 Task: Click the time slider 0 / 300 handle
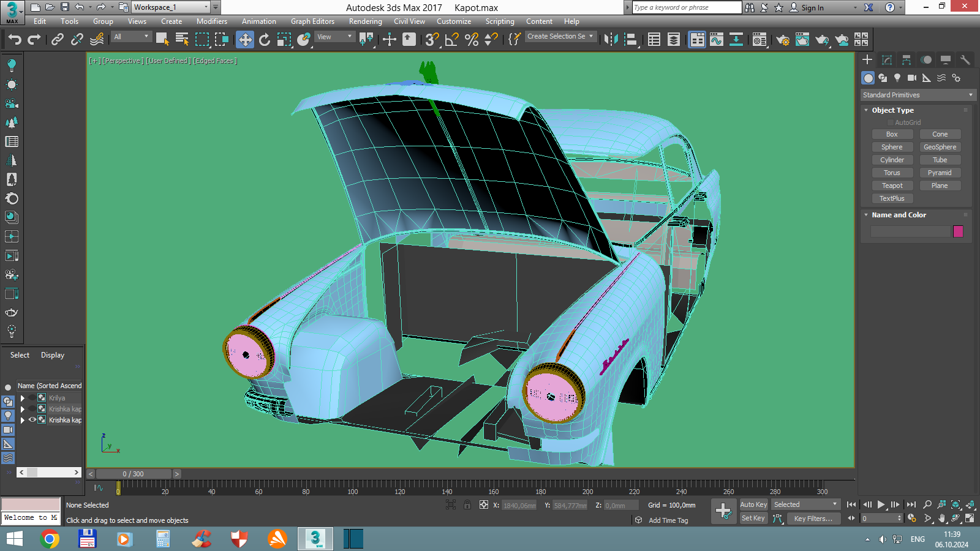[134, 474]
